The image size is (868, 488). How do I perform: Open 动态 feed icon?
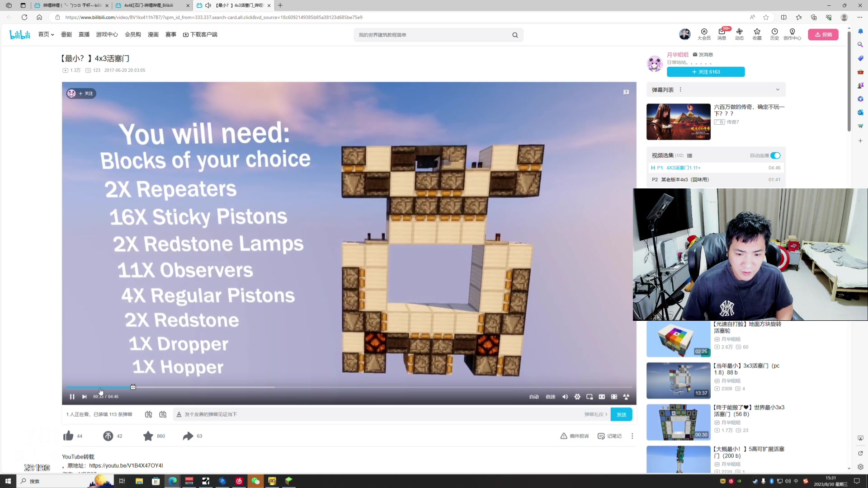click(x=739, y=34)
